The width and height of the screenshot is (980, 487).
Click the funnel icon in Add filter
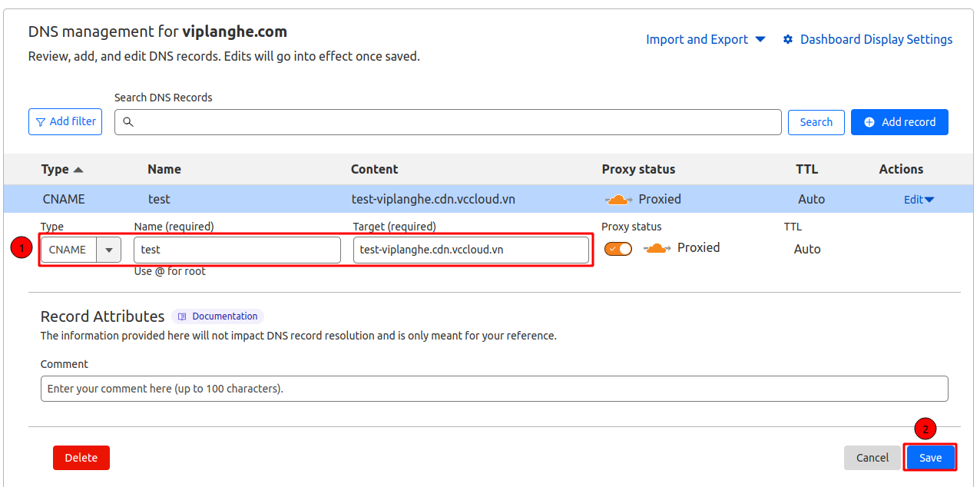tap(41, 122)
